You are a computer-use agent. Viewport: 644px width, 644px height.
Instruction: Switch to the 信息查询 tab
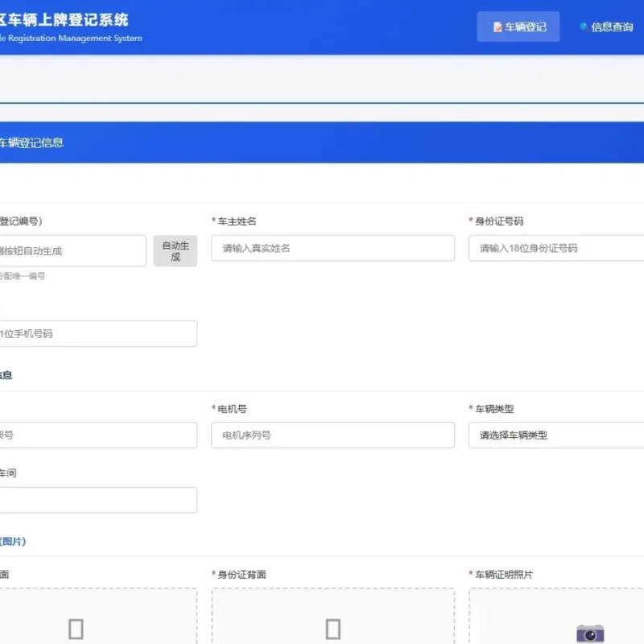(x=607, y=27)
